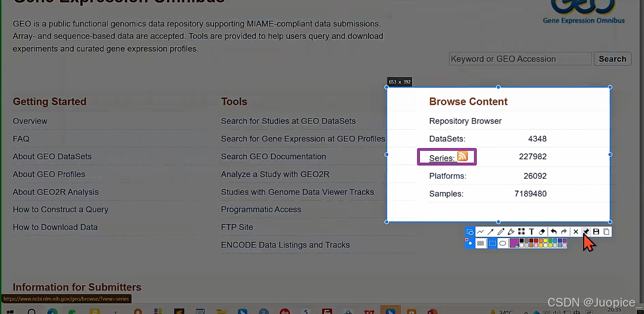This screenshot has height=314, width=644.
Task: Select the text T tool
Action: point(532,232)
